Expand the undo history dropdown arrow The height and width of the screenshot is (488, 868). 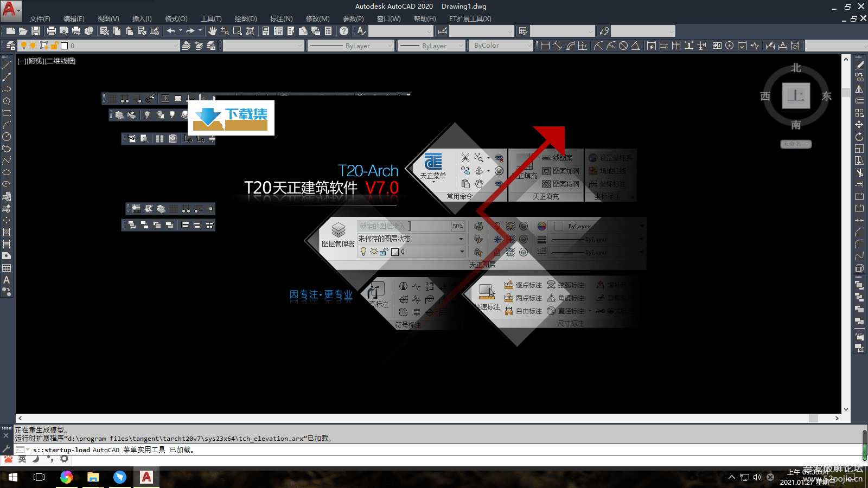[181, 30]
